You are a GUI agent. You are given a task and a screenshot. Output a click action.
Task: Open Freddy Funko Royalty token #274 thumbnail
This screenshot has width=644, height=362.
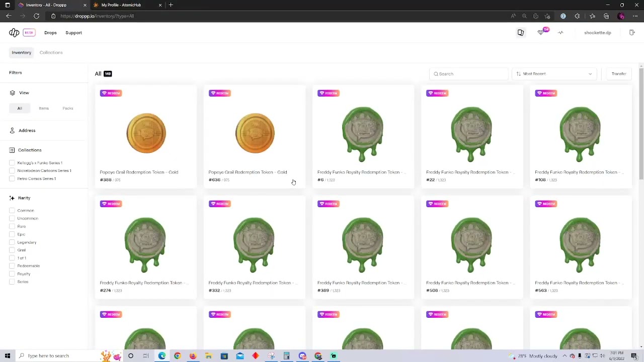145,245
